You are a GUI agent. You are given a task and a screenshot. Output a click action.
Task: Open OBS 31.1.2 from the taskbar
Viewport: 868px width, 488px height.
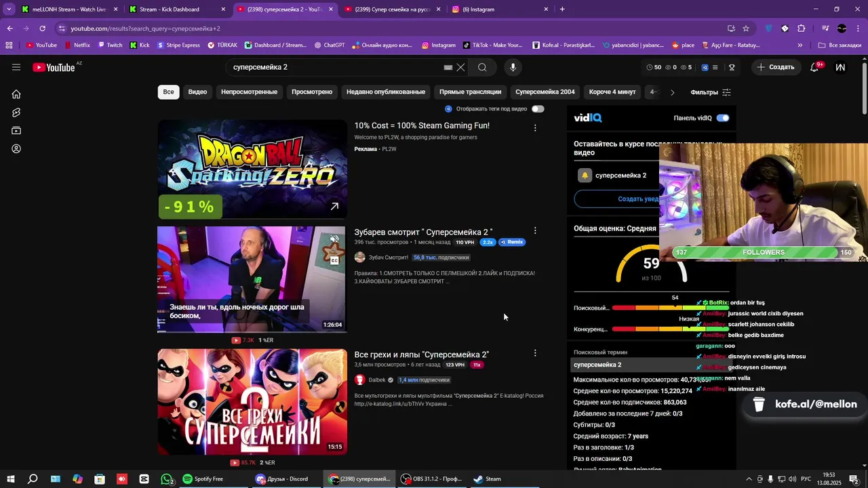[x=431, y=479]
